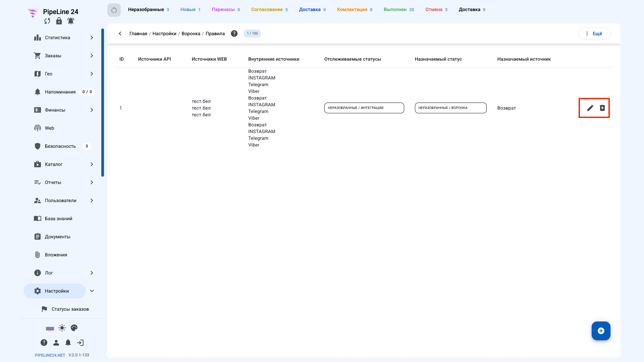The height and width of the screenshot is (362, 644).
Task: Open the Web sidebar item
Action: pyautogui.click(x=49, y=128)
